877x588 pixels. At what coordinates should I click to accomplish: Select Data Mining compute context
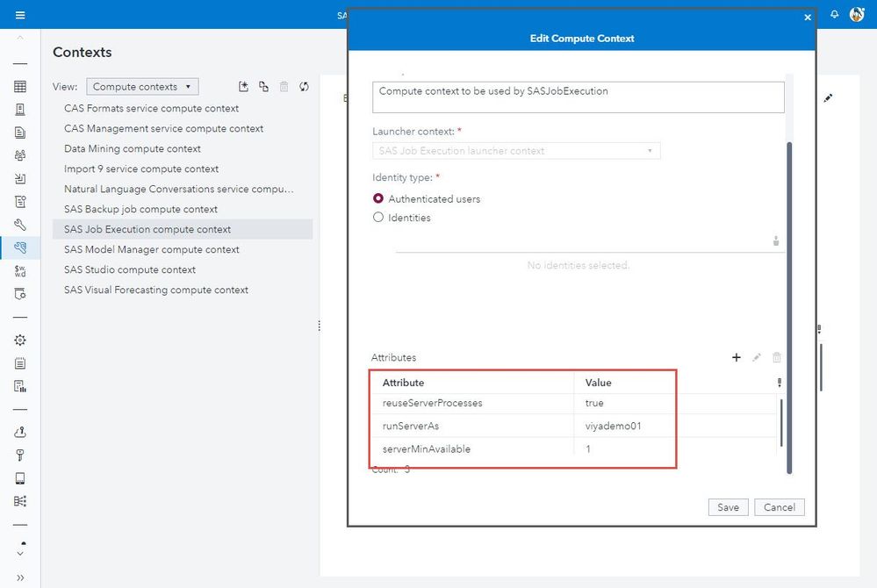[x=183, y=148]
